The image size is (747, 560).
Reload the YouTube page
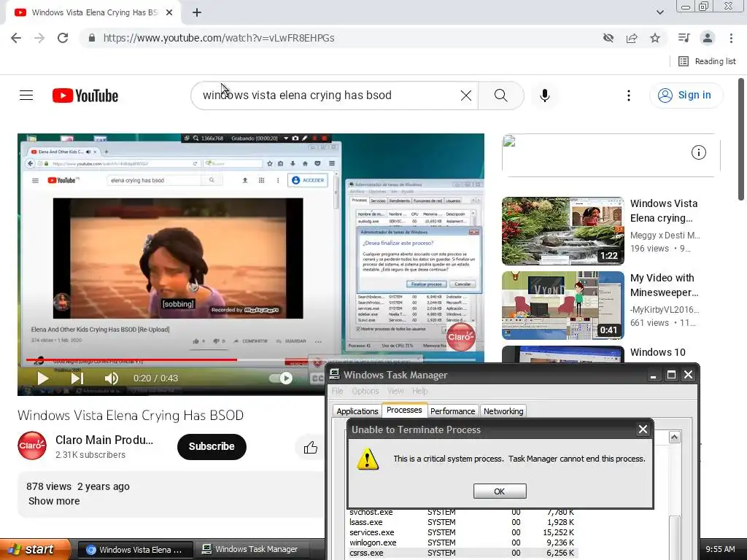63,38
